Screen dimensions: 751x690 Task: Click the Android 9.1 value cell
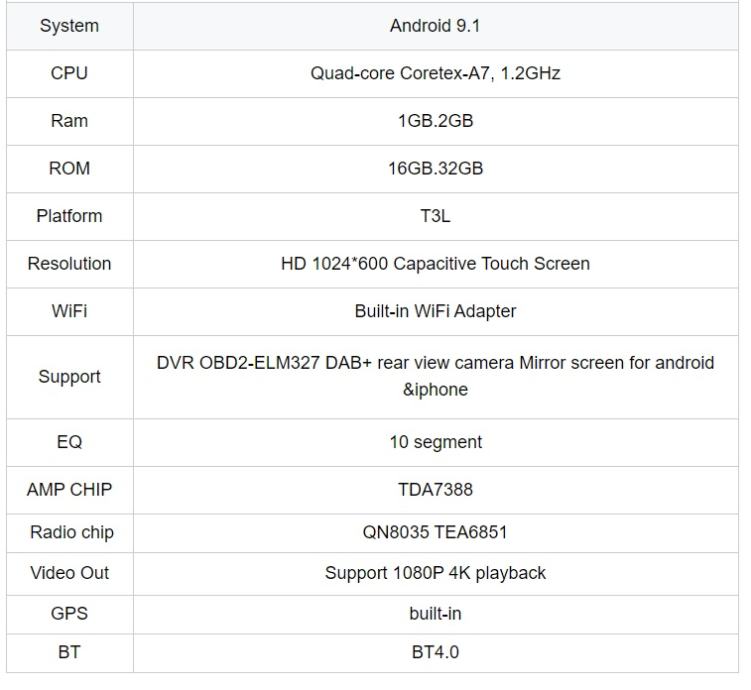click(x=435, y=26)
